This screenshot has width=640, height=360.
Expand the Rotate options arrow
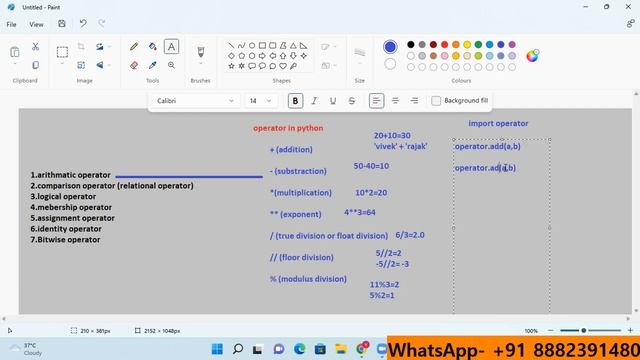click(x=109, y=47)
